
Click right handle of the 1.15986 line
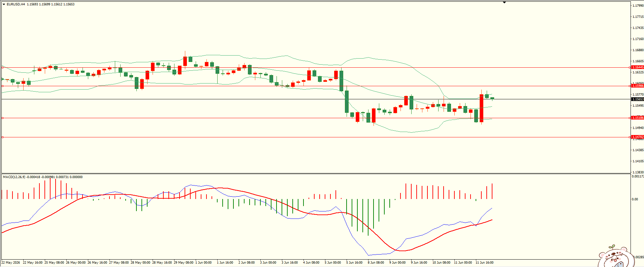[x=630, y=86]
